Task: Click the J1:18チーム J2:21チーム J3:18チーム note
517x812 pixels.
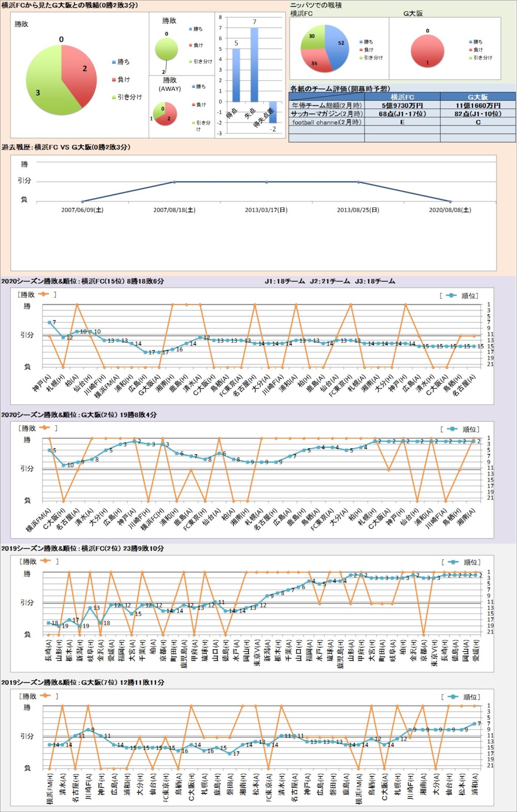Action: tap(330, 281)
